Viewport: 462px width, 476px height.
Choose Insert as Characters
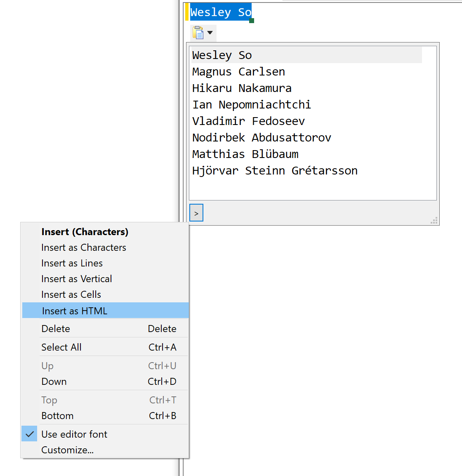[x=105, y=247]
